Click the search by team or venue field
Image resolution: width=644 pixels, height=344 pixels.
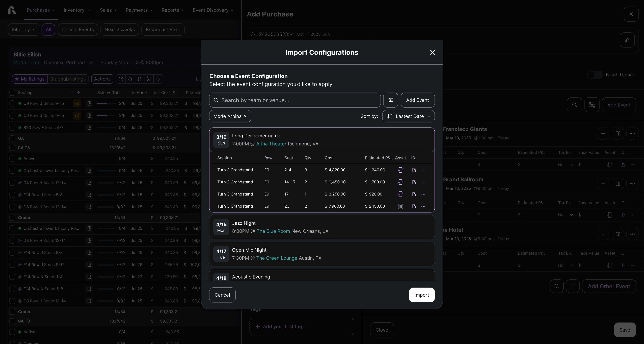pyautogui.click(x=295, y=100)
